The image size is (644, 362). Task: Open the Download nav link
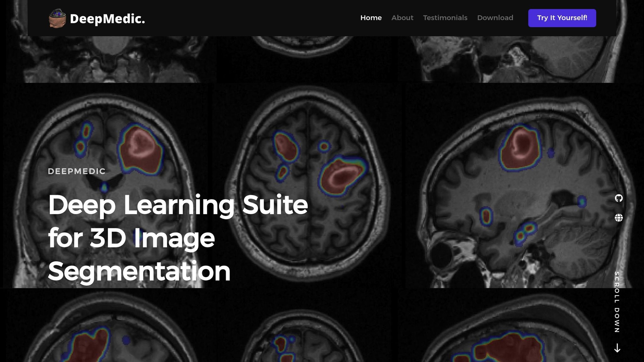(x=495, y=18)
